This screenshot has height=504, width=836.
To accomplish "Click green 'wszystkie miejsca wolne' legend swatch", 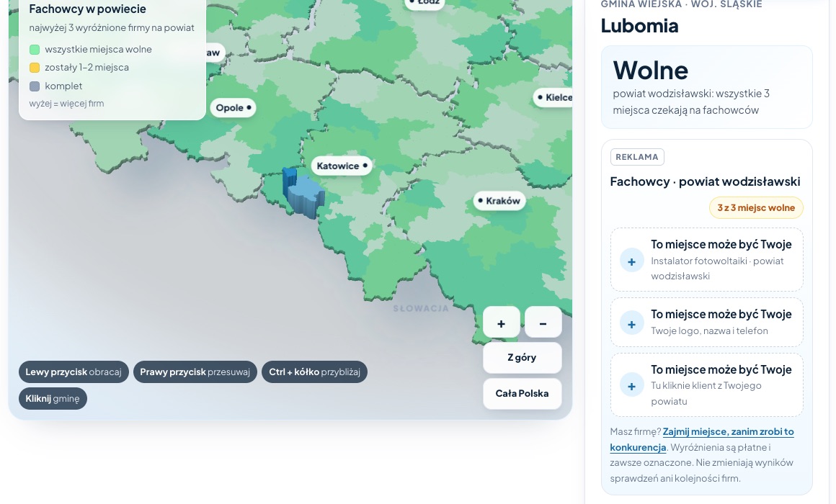I will (x=35, y=50).
